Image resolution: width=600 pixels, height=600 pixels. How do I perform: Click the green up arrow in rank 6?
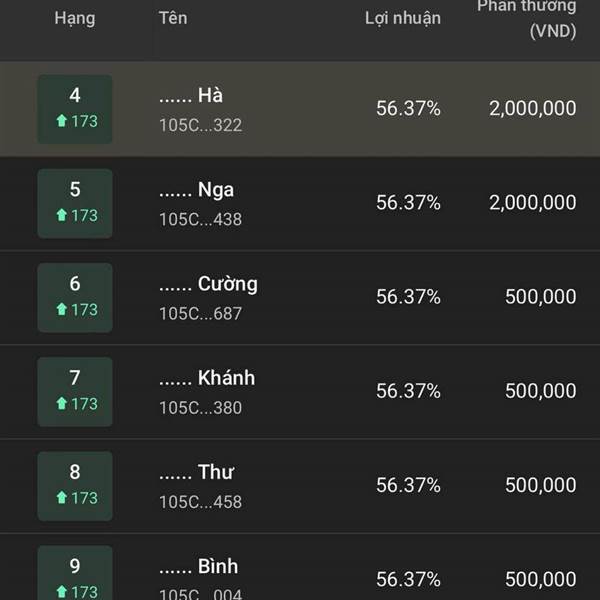62,309
